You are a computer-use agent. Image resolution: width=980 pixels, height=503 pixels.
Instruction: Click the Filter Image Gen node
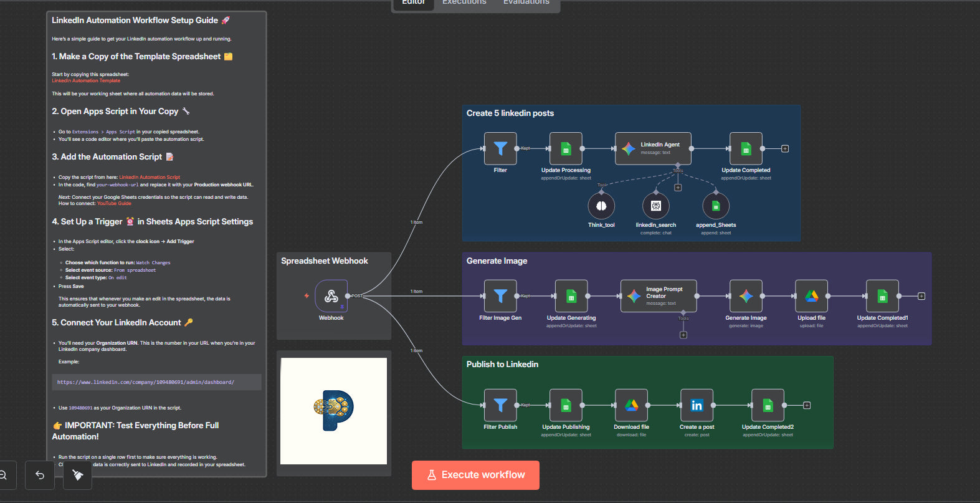click(500, 296)
